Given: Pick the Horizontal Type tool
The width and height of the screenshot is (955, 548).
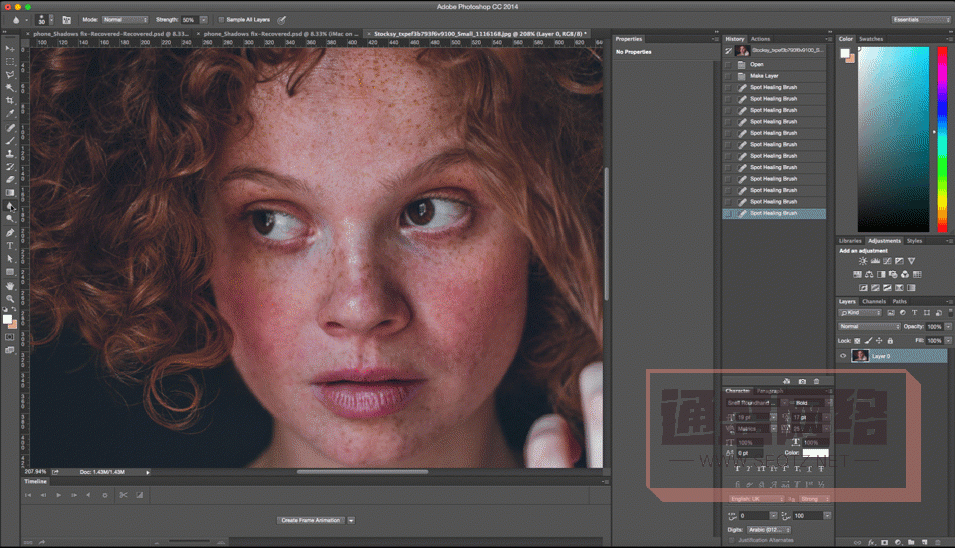Looking at the screenshot, I should [x=10, y=245].
